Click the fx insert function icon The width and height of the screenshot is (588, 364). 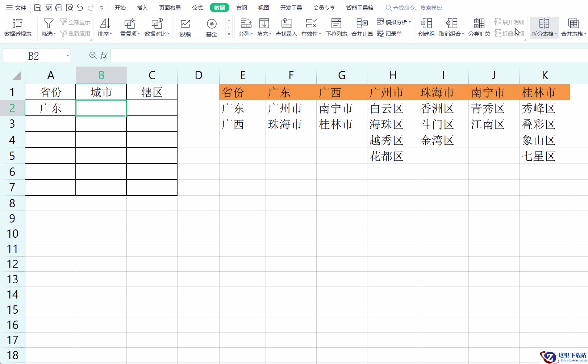[x=104, y=55]
